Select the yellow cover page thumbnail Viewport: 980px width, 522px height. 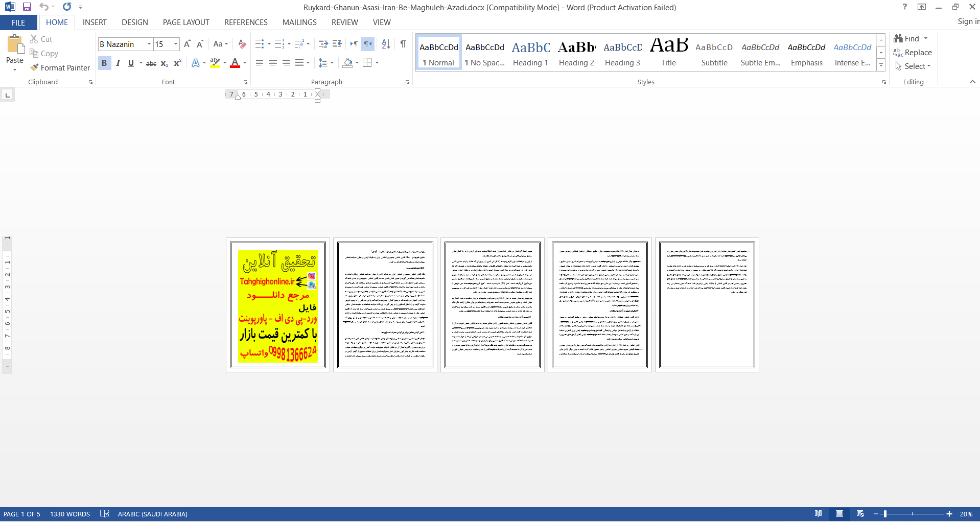[x=278, y=305]
